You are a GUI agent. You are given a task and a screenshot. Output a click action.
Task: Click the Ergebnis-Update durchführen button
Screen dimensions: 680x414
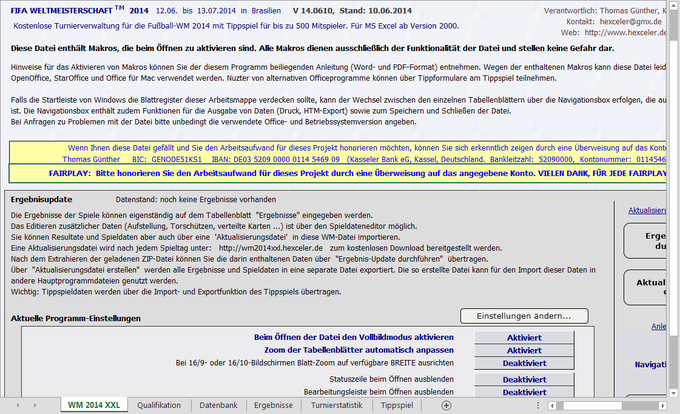coord(645,241)
